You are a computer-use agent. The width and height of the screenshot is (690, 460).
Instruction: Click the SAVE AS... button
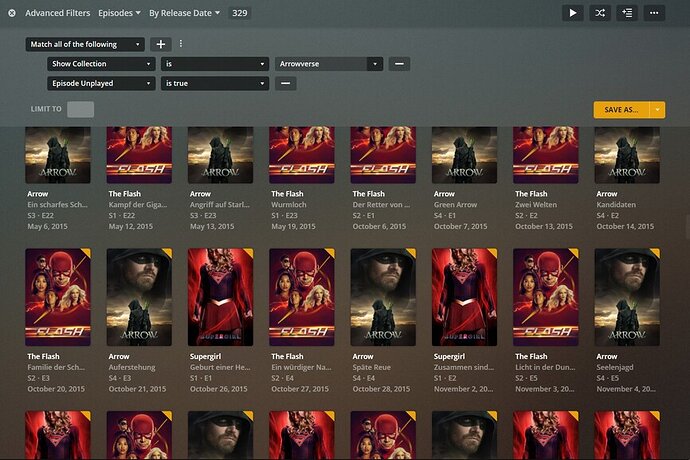coord(621,110)
